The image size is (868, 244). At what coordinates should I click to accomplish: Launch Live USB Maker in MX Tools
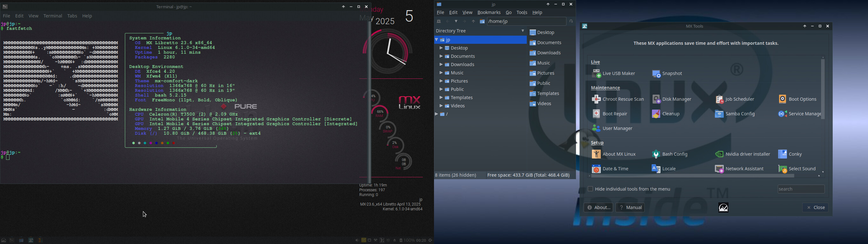[614, 73]
